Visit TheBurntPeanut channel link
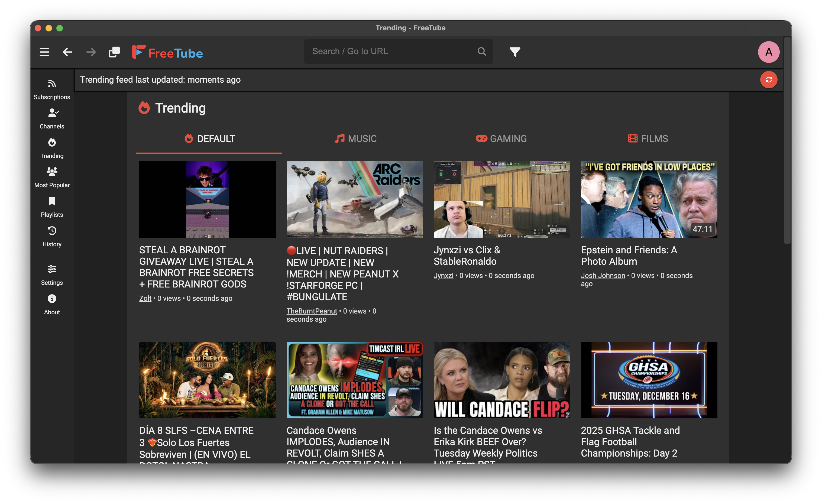This screenshot has width=822, height=504. (312, 311)
